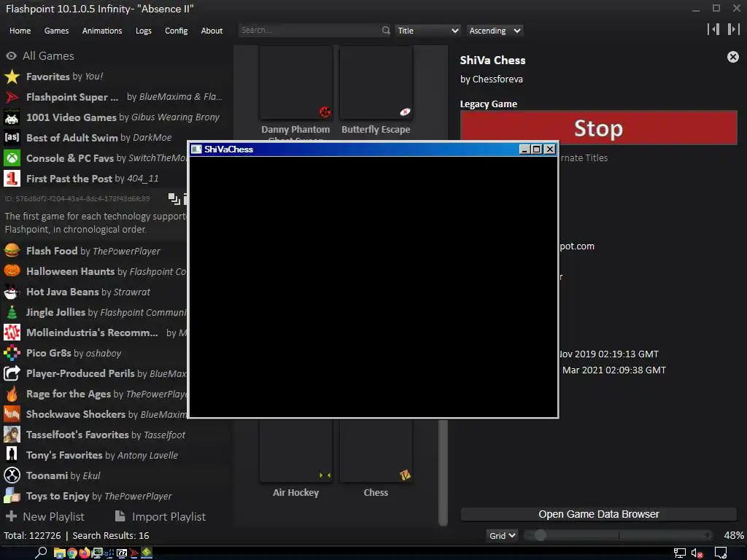Click the Toys to Enjoy blocks icon
Image resolution: width=747 pixels, height=560 pixels.
coord(12,496)
